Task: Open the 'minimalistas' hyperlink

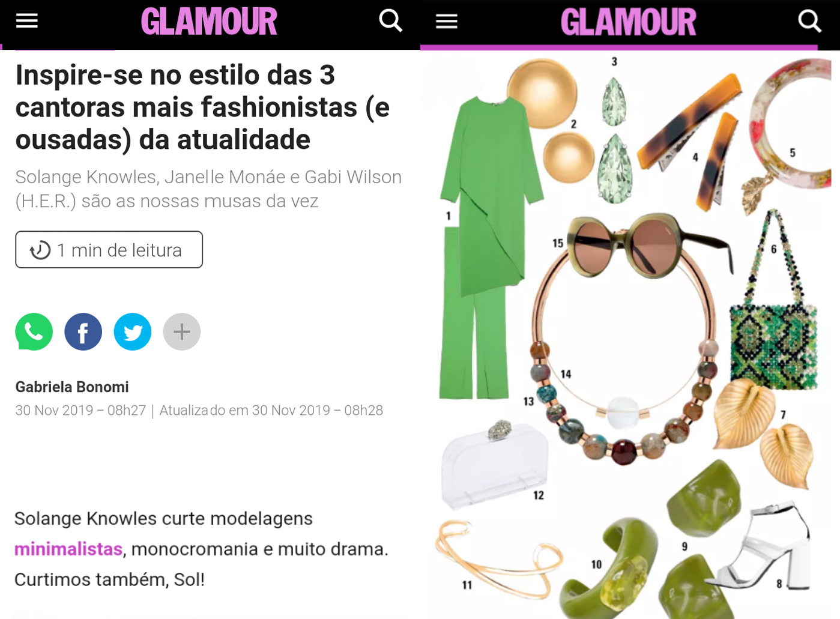Action: click(x=68, y=549)
